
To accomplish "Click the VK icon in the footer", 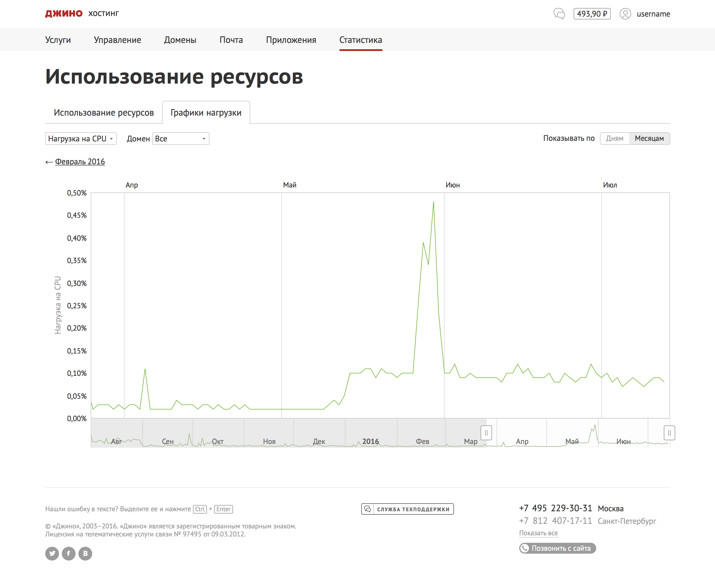I will (x=85, y=553).
